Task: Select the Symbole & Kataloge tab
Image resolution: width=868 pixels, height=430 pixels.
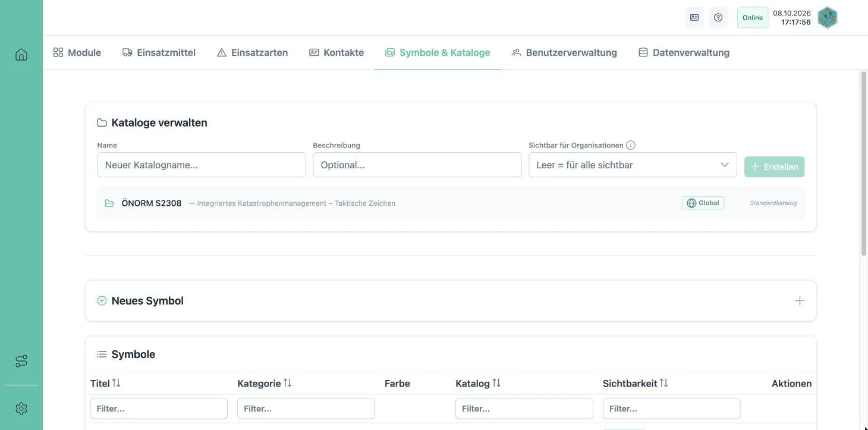Action: (438, 52)
